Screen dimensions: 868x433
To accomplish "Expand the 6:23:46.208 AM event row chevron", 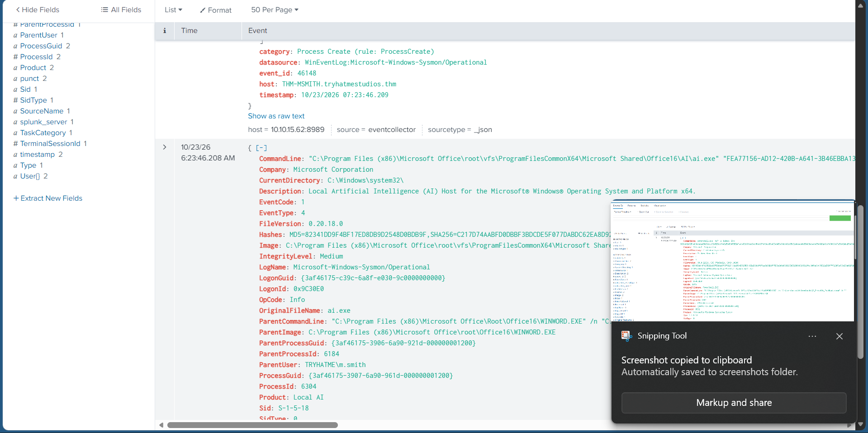I will [165, 147].
